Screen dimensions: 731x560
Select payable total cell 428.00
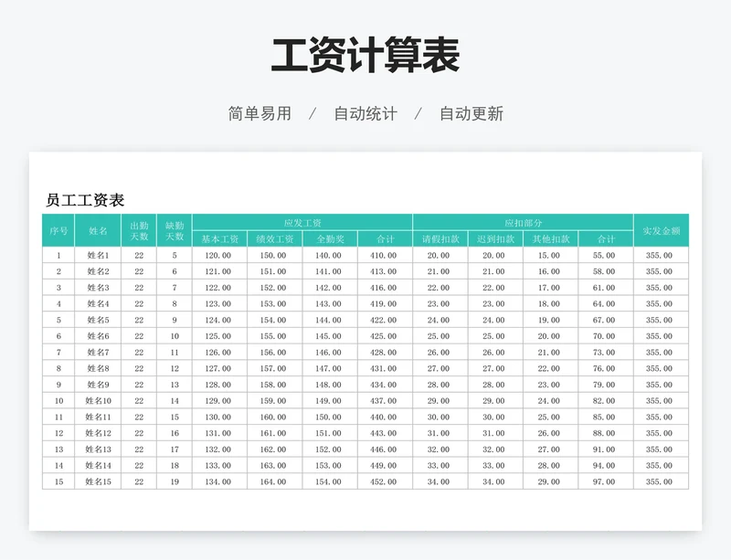[385, 352]
